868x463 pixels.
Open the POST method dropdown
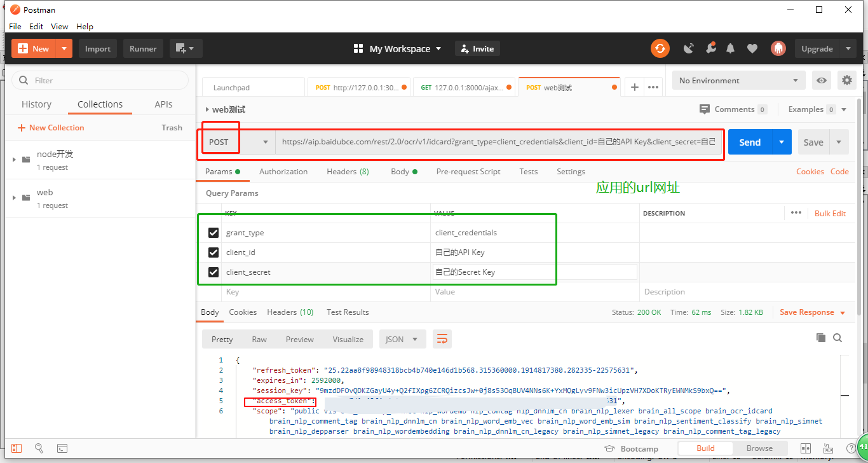pyautogui.click(x=238, y=142)
